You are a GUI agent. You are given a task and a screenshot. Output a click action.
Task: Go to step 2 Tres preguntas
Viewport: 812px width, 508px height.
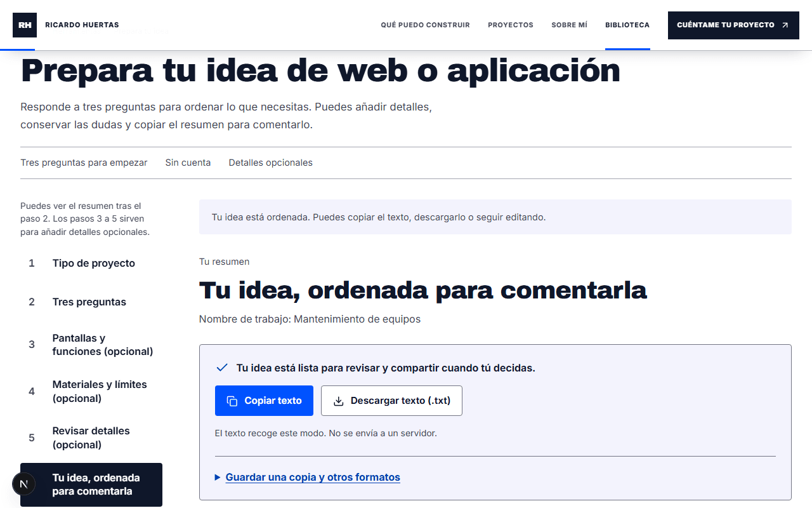click(x=91, y=302)
